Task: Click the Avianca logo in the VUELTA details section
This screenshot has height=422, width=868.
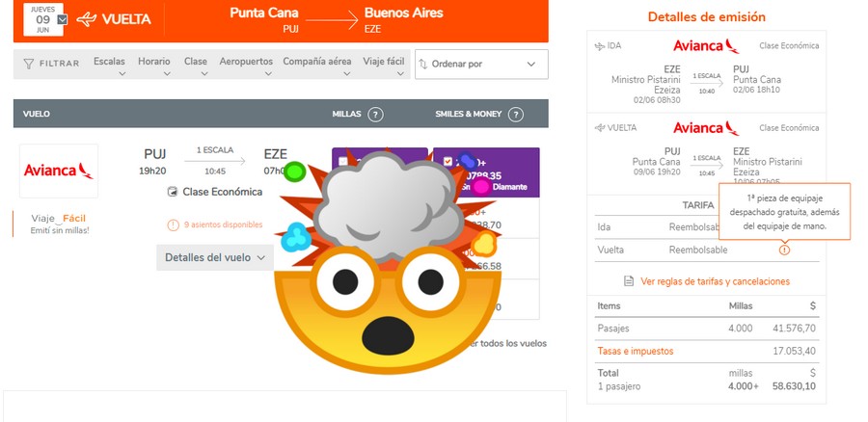Action: [706, 128]
